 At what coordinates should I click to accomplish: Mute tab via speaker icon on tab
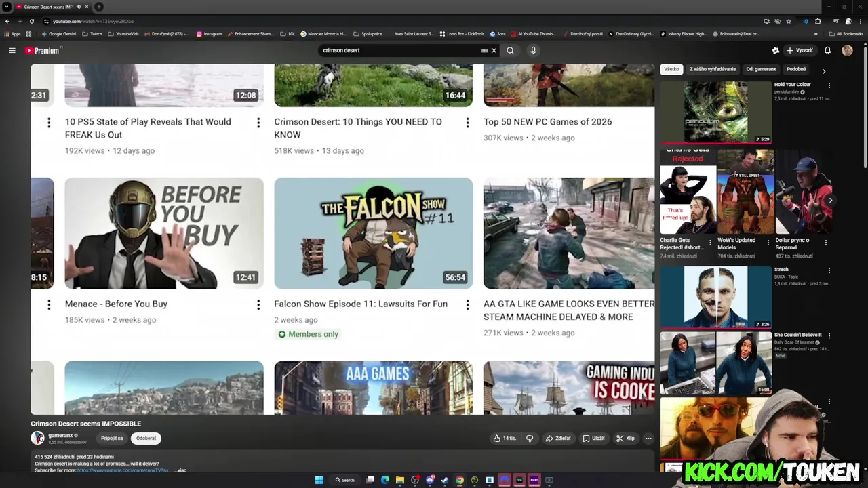point(79,7)
